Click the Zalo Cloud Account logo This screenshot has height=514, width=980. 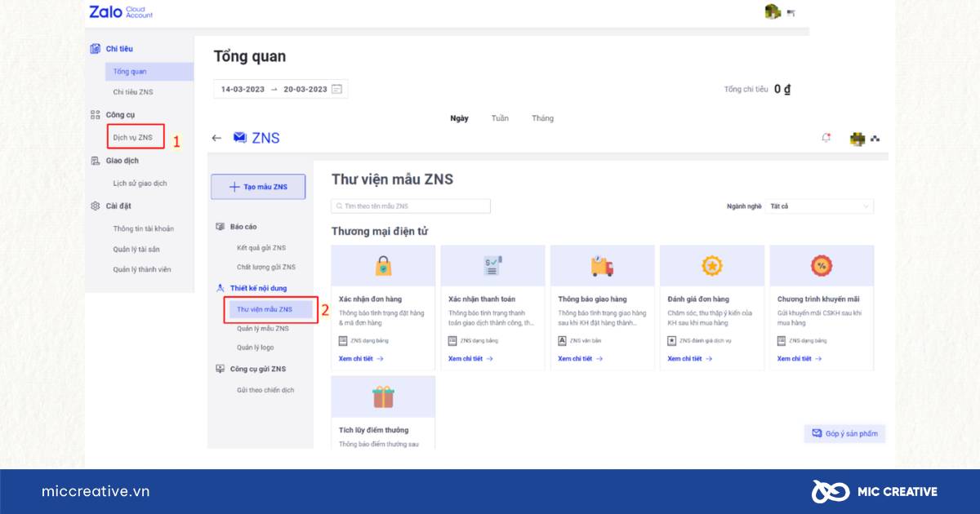pos(120,12)
